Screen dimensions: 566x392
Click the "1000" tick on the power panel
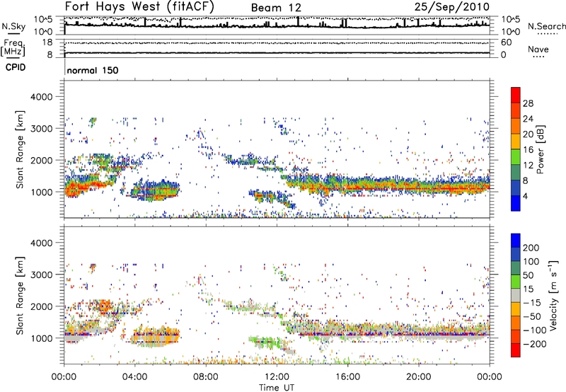point(42,192)
